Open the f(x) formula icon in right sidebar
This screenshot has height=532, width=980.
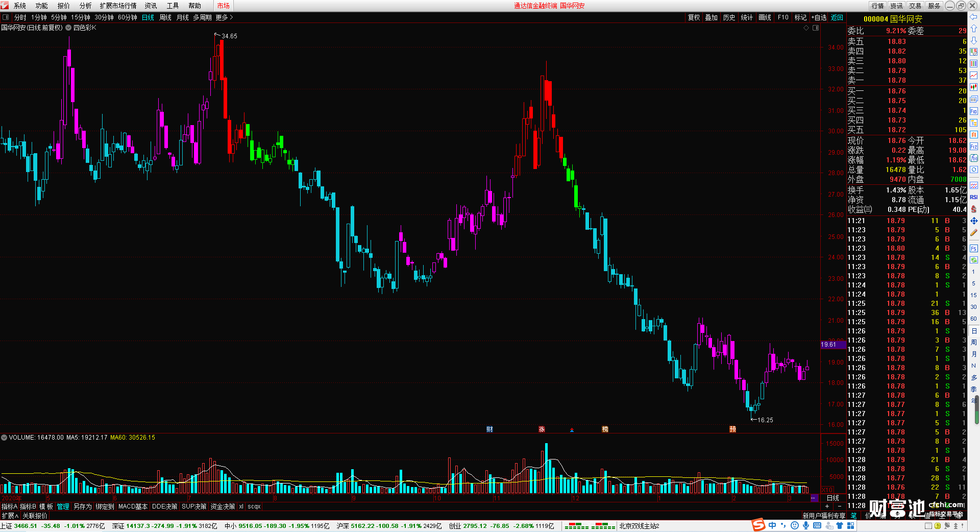coord(973,158)
